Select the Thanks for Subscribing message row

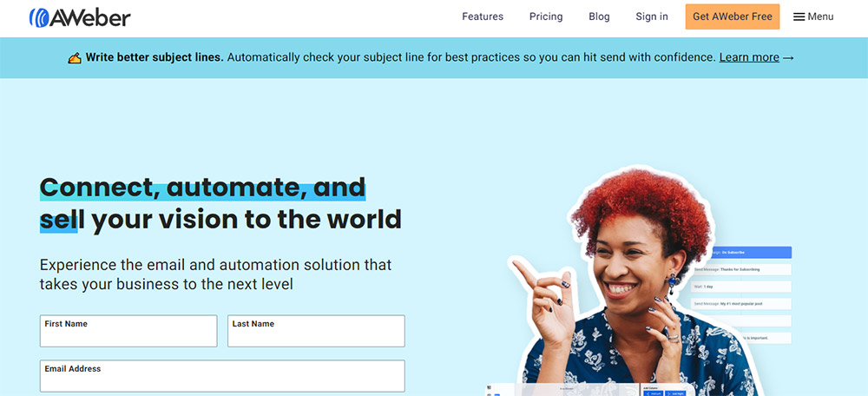point(742,270)
